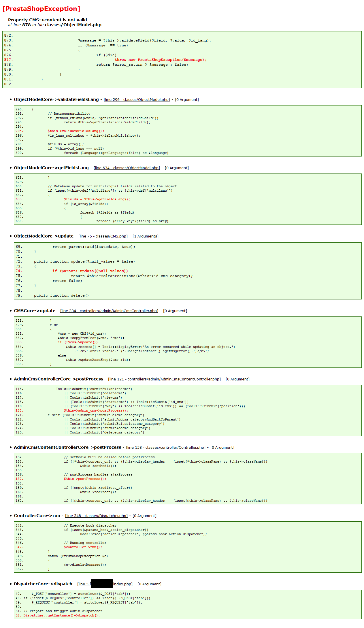Click '[0 Argument]' next to ControllerCore->run

click(144, 516)
